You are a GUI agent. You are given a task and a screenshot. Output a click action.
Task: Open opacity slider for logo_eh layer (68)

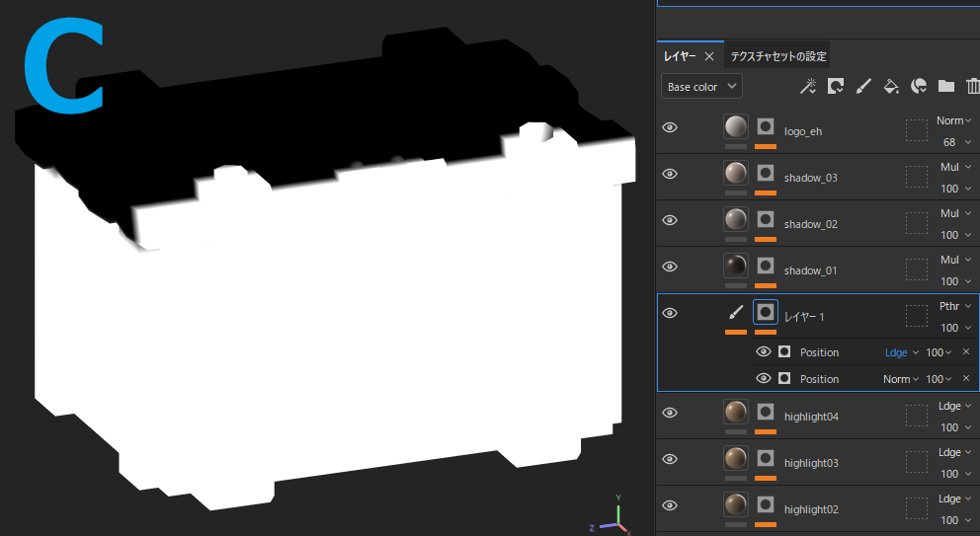coord(955,142)
